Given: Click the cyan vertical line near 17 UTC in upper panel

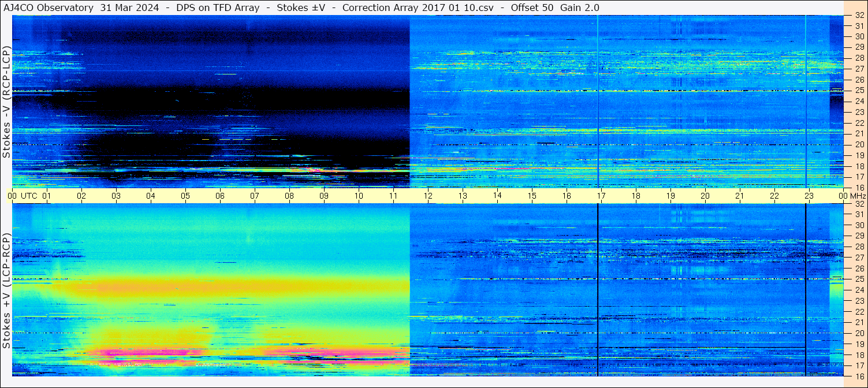Looking at the screenshot, I should (598, 102).
